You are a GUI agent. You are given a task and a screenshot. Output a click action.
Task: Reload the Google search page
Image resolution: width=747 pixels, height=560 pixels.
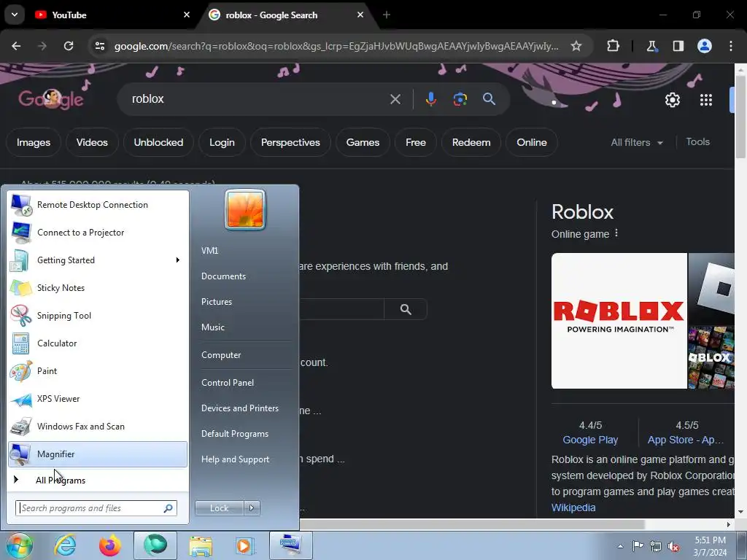pyautogui.click(x=69, y=46)
